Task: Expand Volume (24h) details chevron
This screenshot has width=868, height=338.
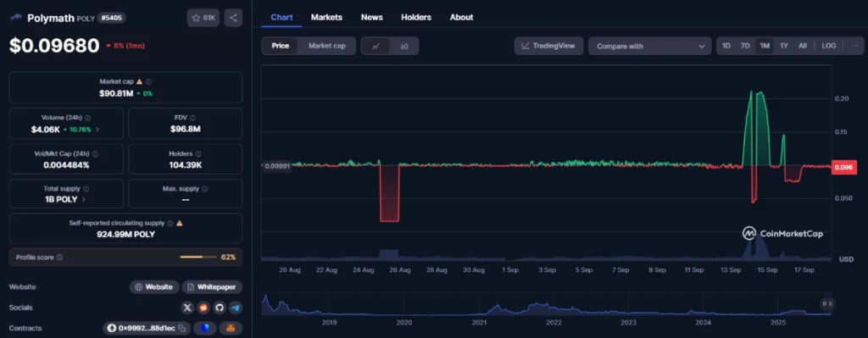Action: pos(97,130)
